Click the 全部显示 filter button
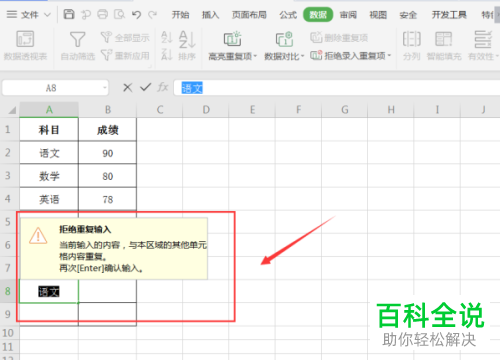500x360 pixels. coord(125,37)
